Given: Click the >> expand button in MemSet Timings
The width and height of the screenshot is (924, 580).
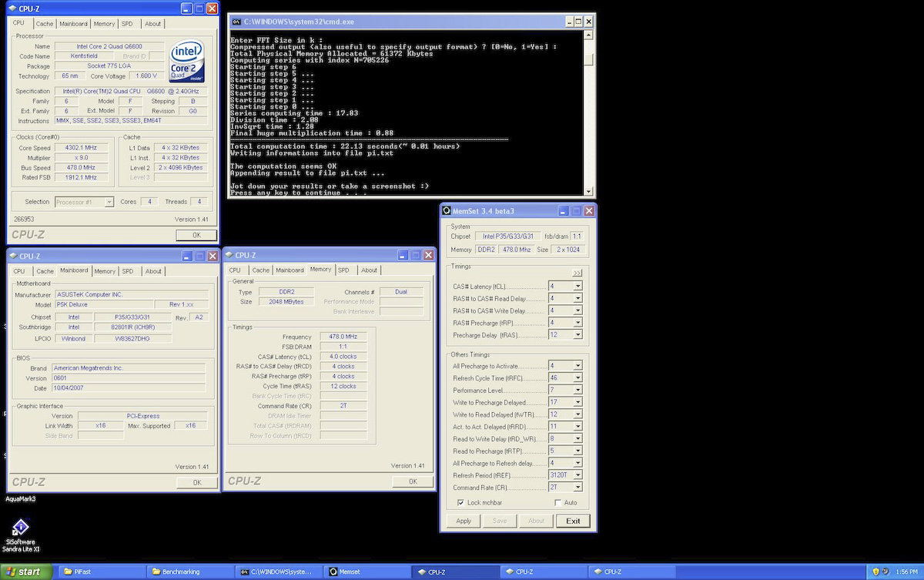Looking at the screenshot, I should [x=577, y=273].
